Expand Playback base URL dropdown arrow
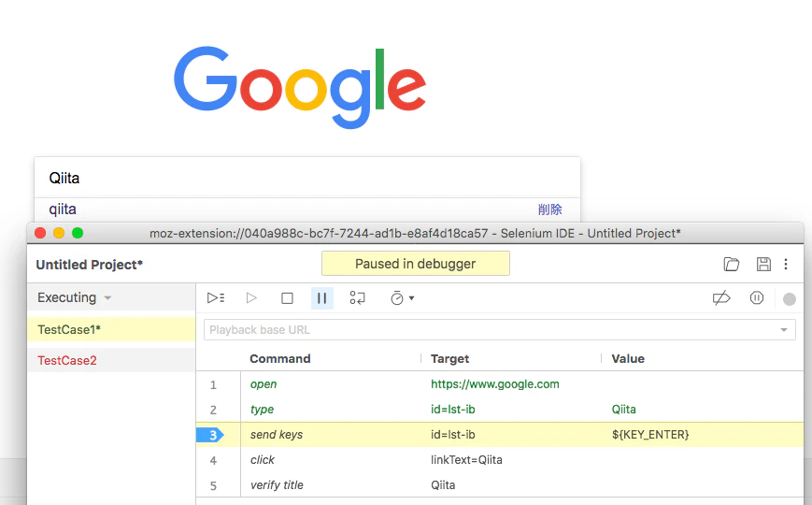 pyautogui.click(x=784, y=330)
